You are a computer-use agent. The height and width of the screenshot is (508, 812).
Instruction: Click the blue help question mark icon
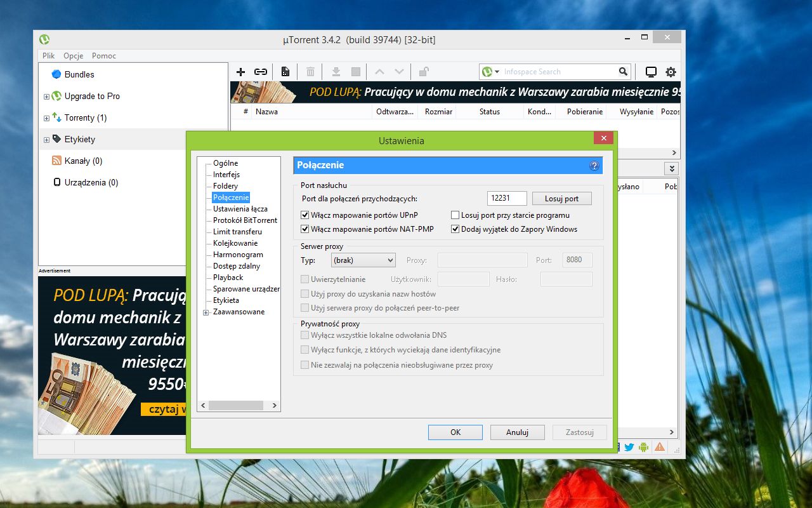click(x=594, y=166)
